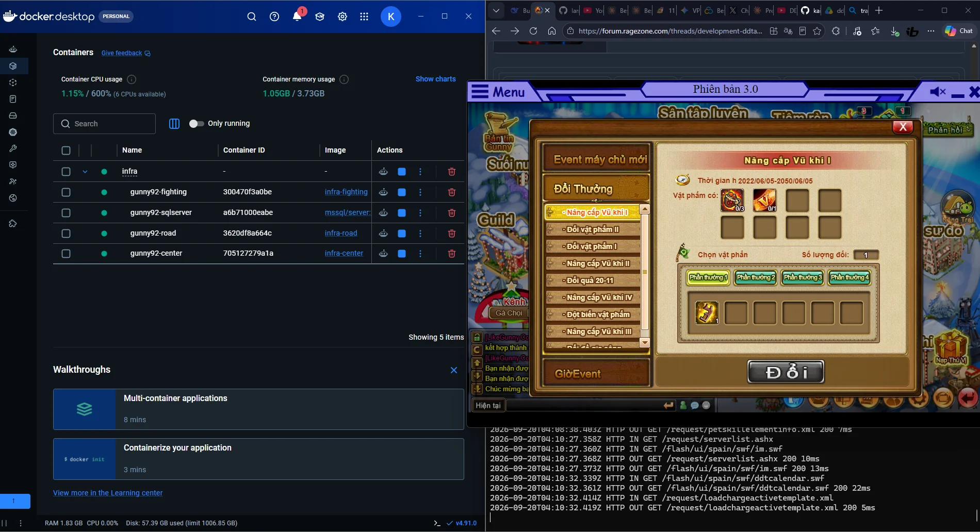Select the Đổi Thưởng tab
The image size is (980, 532).
pyautogui.click(x=596, y=188)
